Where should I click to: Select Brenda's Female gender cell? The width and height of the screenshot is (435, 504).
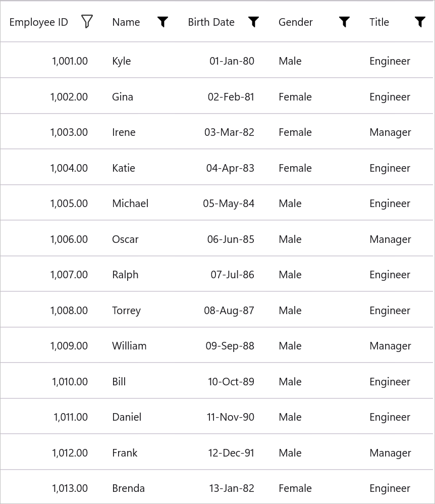coord(295,488)
